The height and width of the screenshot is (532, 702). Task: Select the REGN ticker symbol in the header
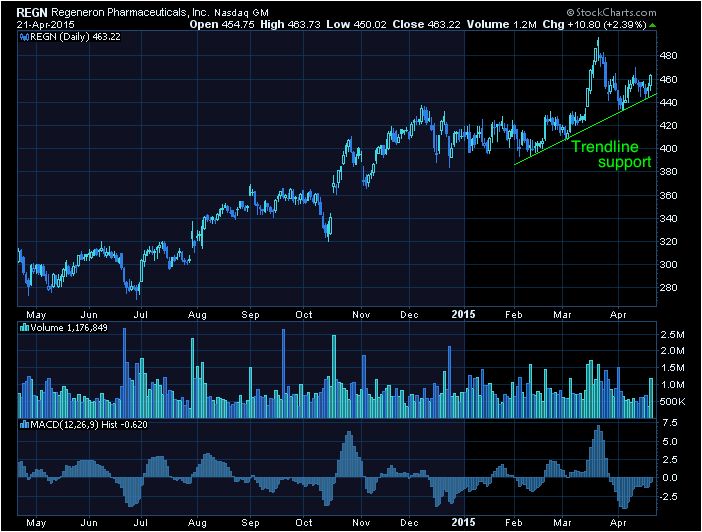(32, 13)
